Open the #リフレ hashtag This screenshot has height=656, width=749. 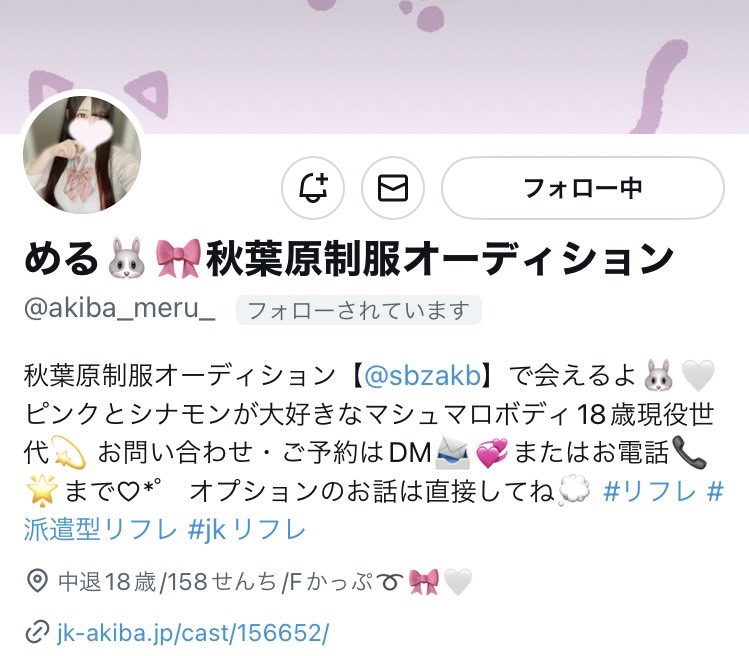point(650,492)
